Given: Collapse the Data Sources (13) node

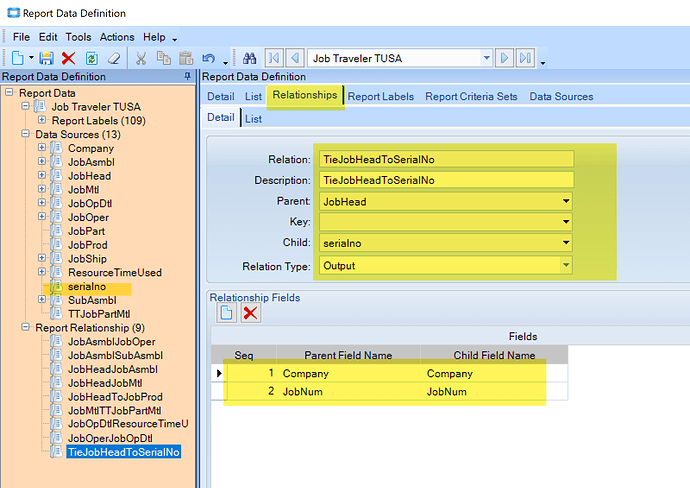Looking at the screenshot, I should click(x=26, y=133).
